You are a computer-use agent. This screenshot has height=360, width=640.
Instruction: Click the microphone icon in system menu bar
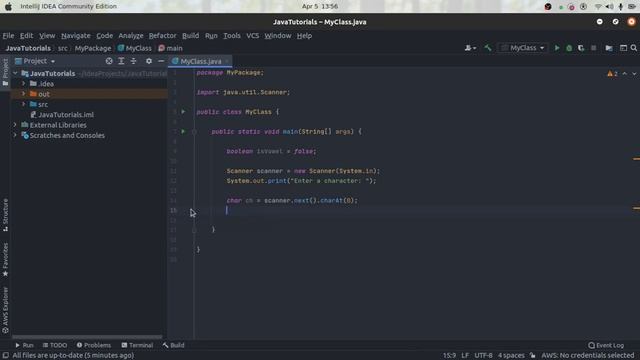pyautogui.click(x=620, y=7)
